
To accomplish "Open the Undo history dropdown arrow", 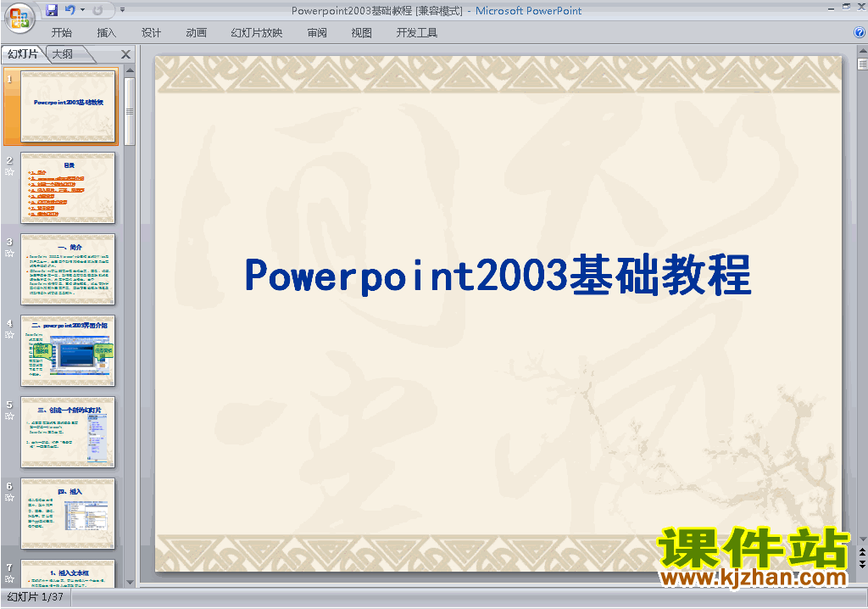I will (x=82, y=10).
